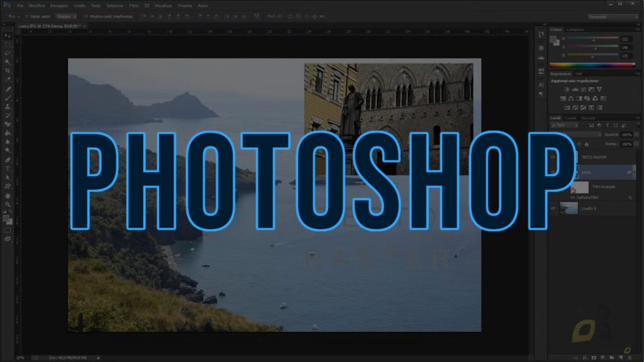Select the Custom Shape tool
Image resolution: width=644 pixels, height=362 pixels.
(x=8, y=186)
